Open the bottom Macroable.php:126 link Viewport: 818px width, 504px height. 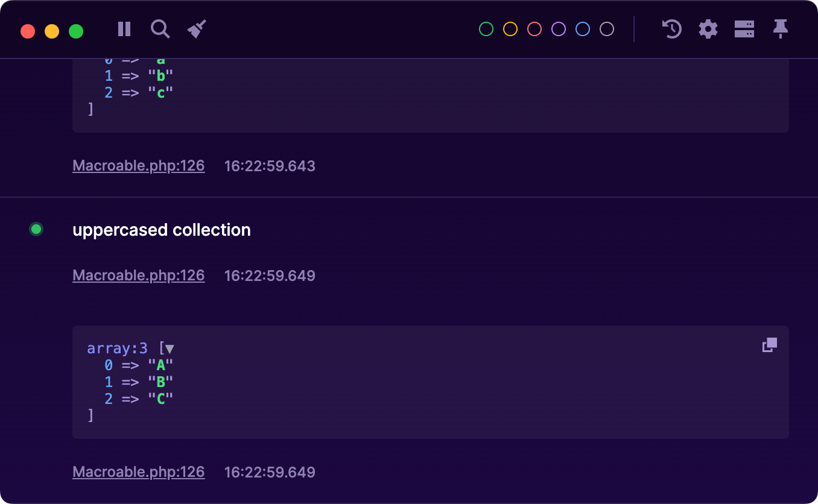tap(138, 471)
